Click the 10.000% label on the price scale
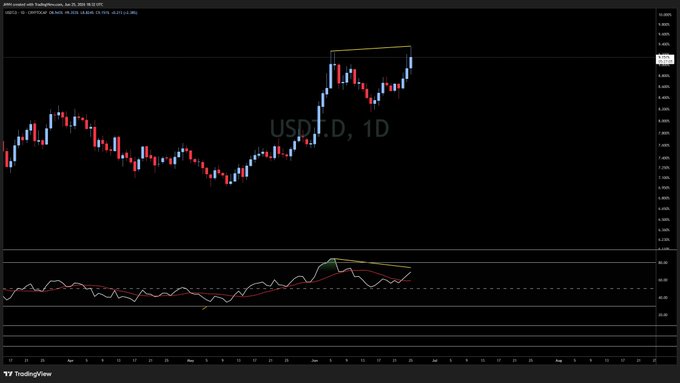680x383 pixels. (x=664, y=15)
